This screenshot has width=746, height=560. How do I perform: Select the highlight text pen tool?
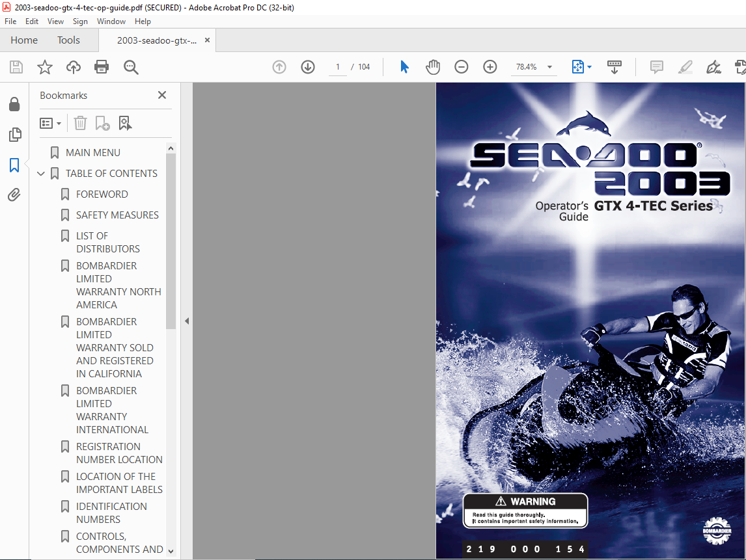685,67
